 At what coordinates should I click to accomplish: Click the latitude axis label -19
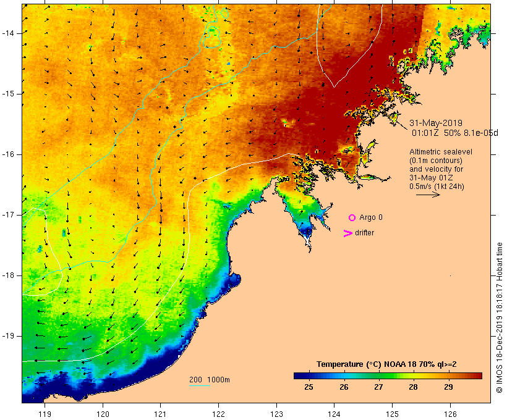pos(8,336)
